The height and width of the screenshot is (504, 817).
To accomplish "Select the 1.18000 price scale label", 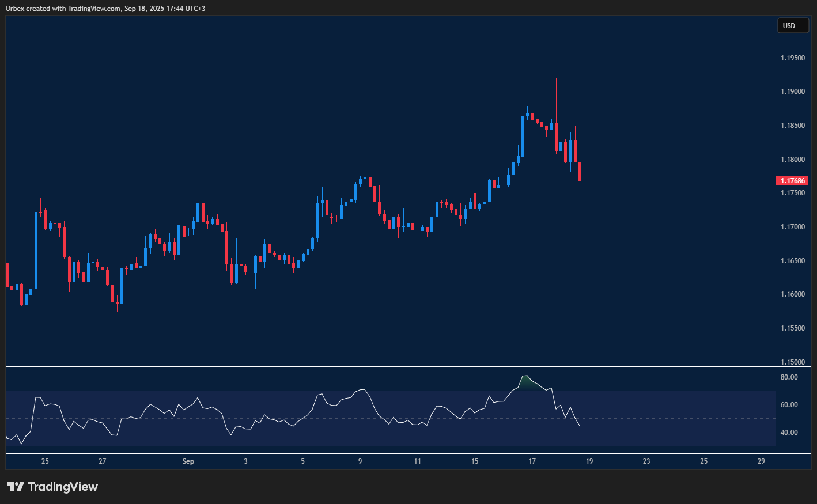I will (792, 160).
